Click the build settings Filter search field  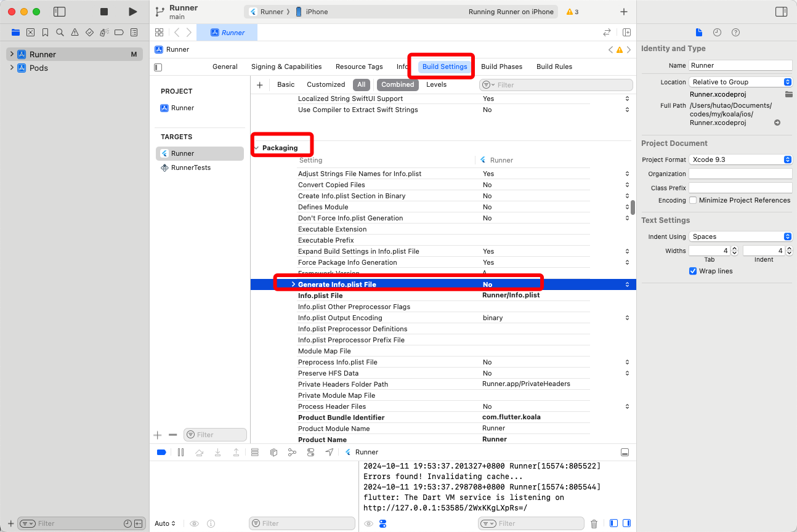click(556, 85)
